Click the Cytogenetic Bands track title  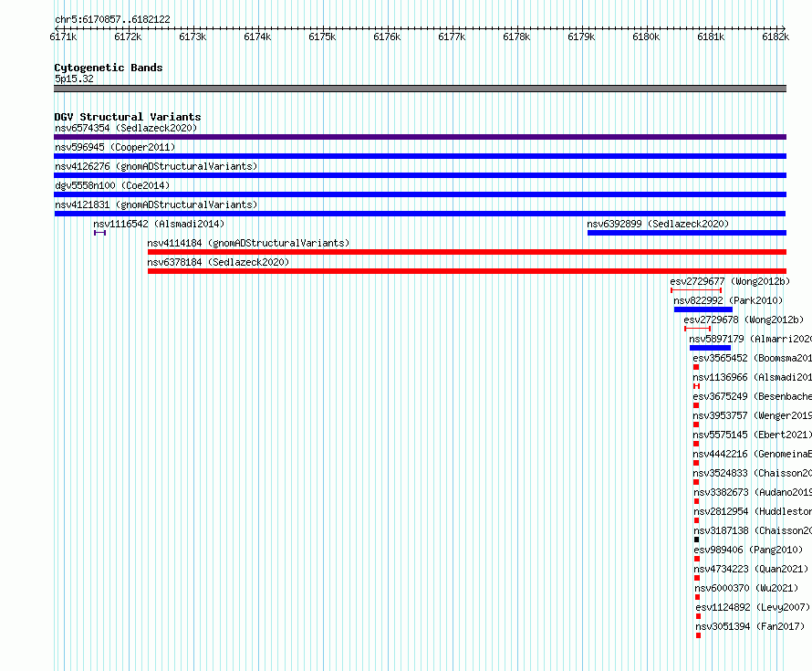point(109,68)
